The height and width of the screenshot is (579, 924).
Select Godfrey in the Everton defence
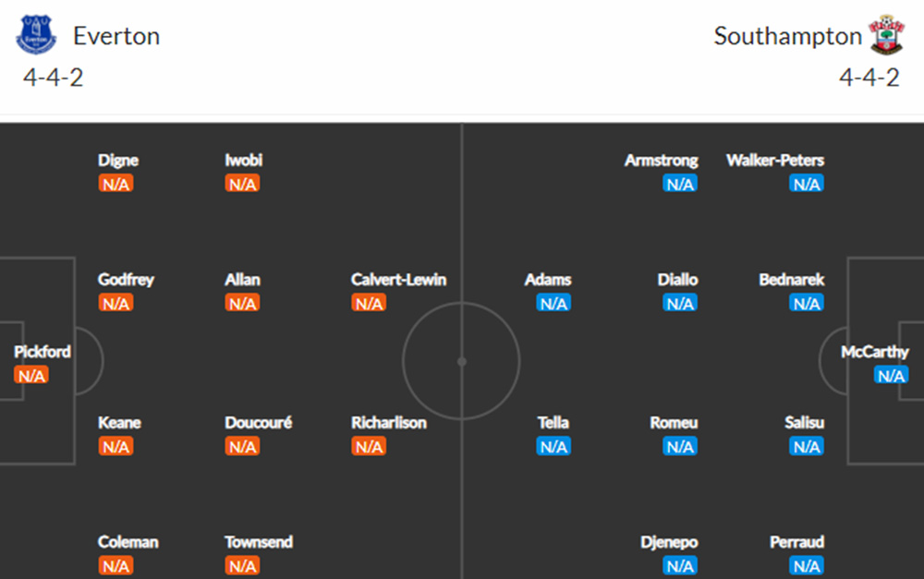coord(126,279)
